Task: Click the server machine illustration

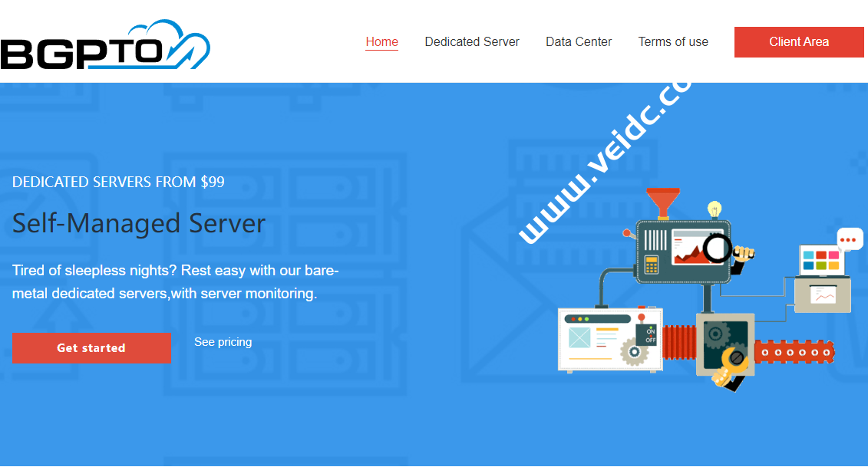Action: click(x=710, y=289)
